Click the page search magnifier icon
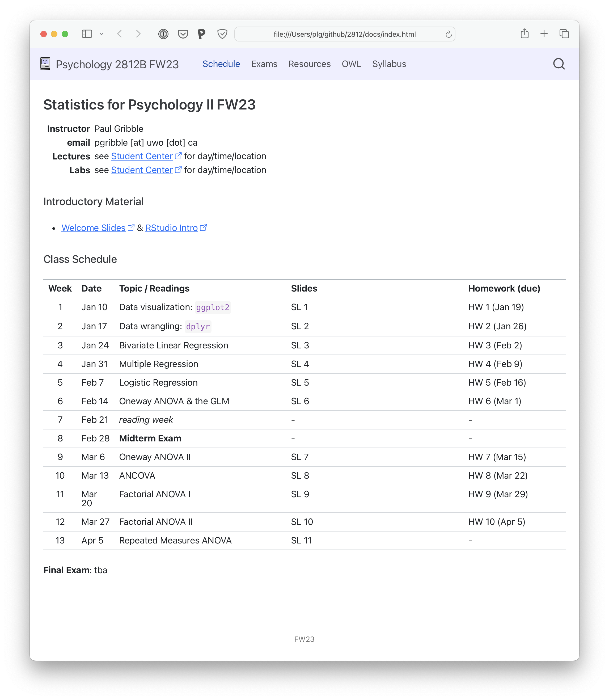Screen dimensions: 609x700 coord(559,64)
